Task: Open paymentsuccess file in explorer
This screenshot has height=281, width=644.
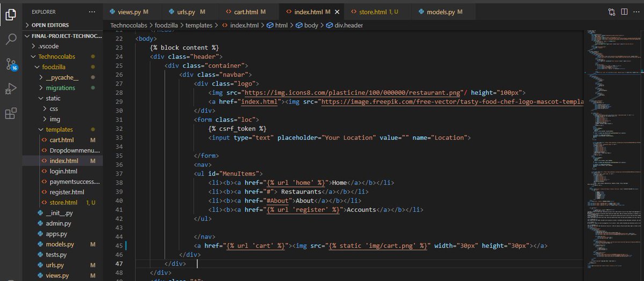Action: pyautogui.click(x=63, y=182)
